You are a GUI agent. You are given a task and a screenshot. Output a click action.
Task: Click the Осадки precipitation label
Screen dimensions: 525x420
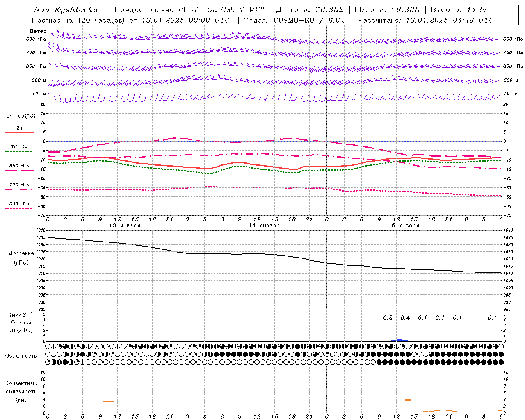pos(21,322)
